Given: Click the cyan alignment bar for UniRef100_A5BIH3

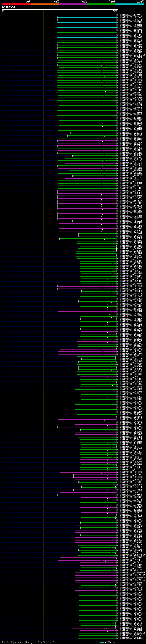Looking at the screenshot, I should pos(87,25).
